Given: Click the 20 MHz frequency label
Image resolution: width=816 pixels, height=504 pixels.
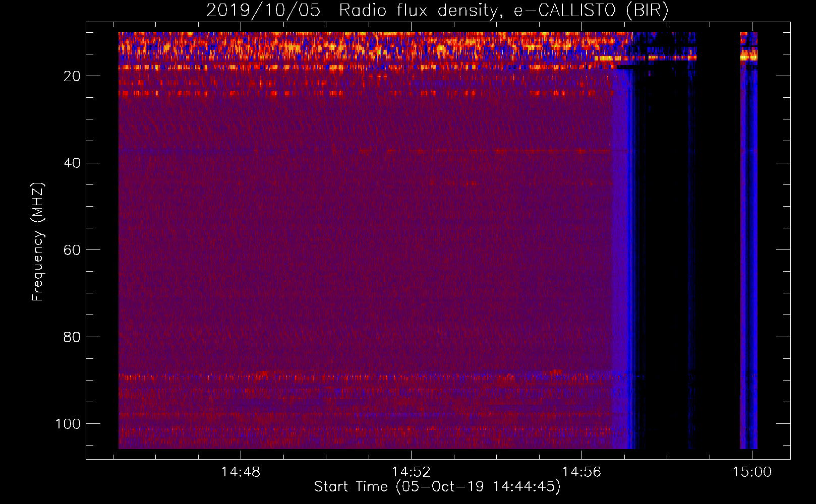Looking at the screenshot, I should pyautogui.click(x=72, y=76).
